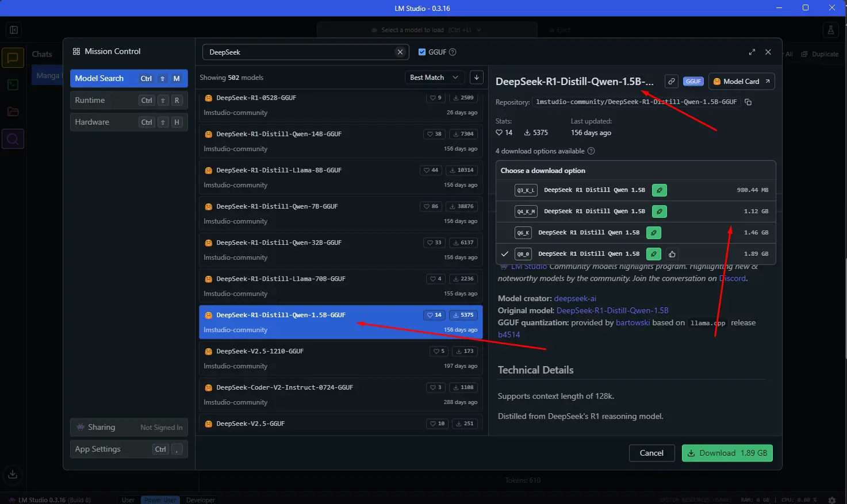
Task: Switch to User mode in status bar
Action: point(128,500)
